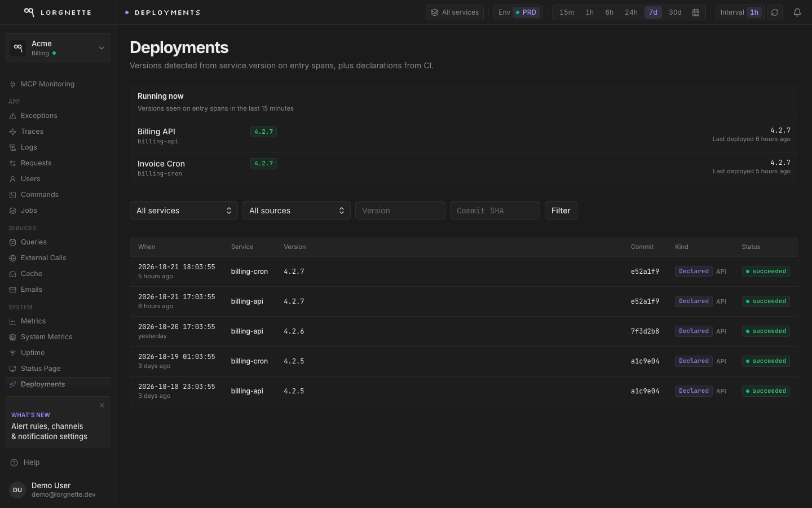Click the Logs icon in sidebar

[x=12, y=147]
